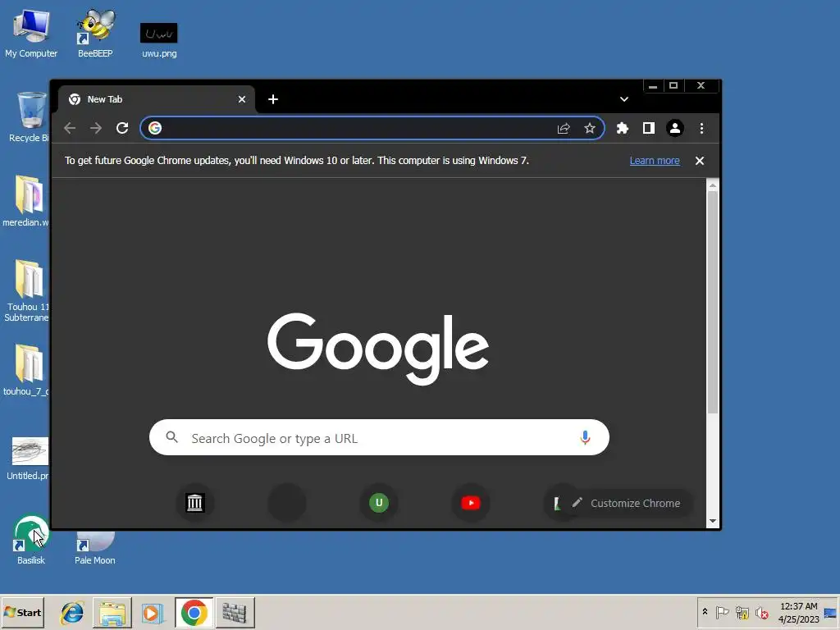
Task: Open the clock showing 12:37 AM
Action: [798, 612]
